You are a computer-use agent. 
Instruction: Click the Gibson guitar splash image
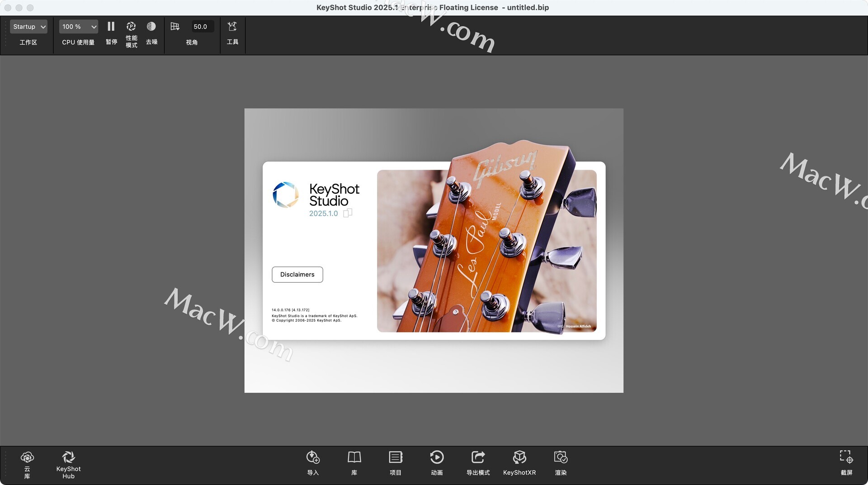pyautogui.click(x=487, y=251)
